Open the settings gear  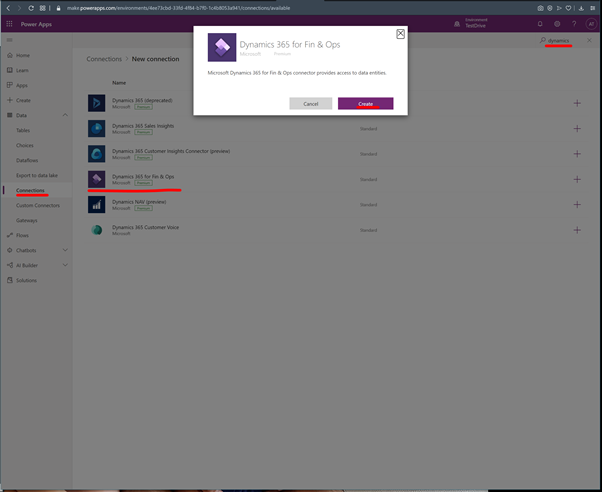(557, 24)
